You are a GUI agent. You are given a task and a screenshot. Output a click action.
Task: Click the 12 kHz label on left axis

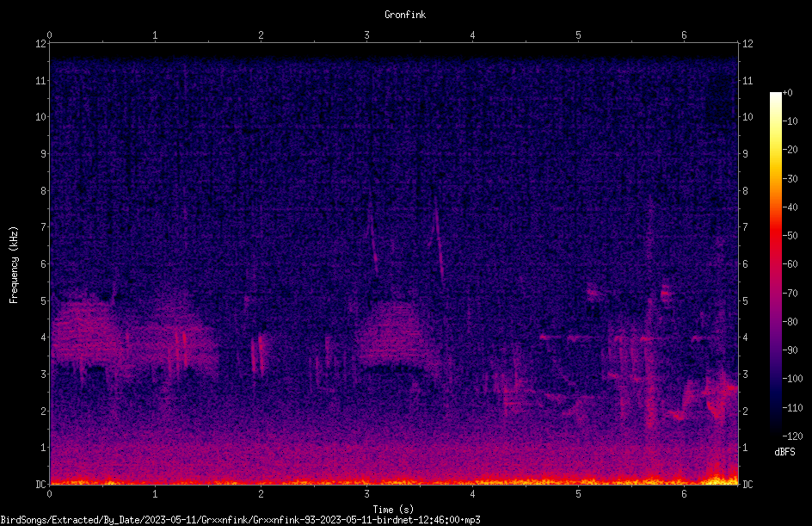pyautogui.click(x=41, y=44)
